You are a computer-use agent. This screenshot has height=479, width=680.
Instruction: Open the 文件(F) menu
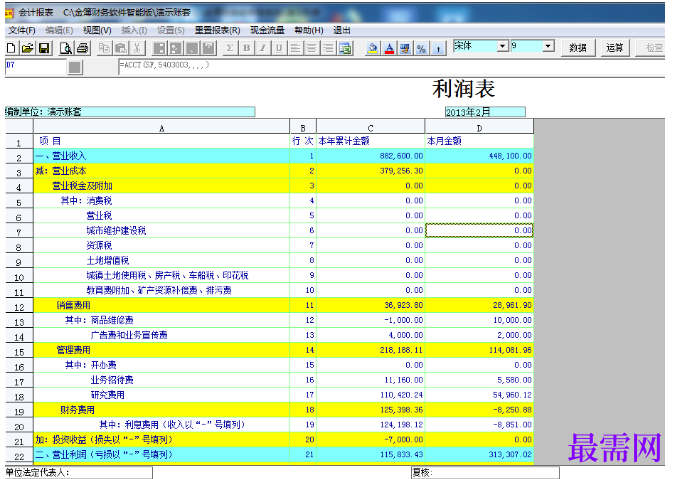[22, 30]
